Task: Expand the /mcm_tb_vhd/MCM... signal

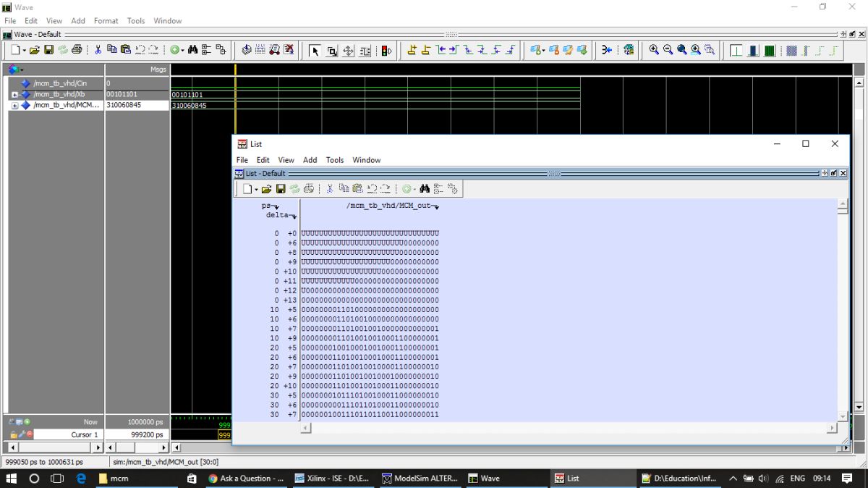Action: pos(14,106)
